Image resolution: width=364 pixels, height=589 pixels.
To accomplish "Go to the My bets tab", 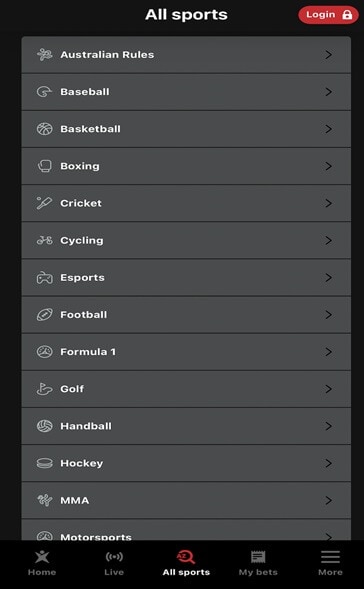I will 258,563.
